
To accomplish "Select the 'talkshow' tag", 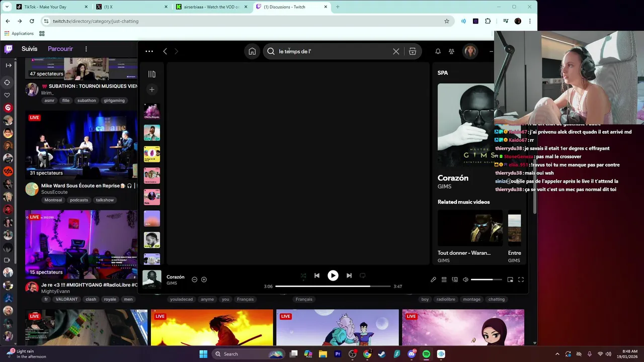I will click(x=105, y=200).
